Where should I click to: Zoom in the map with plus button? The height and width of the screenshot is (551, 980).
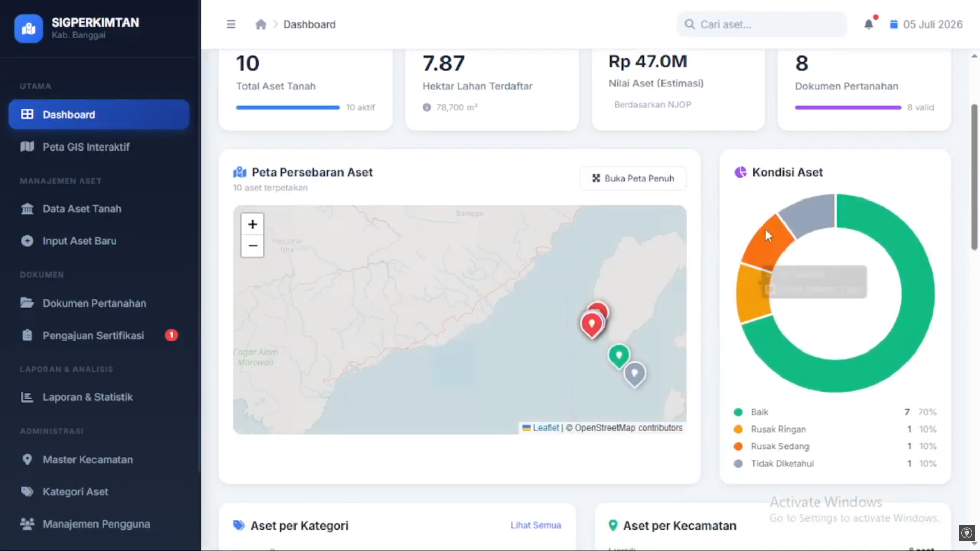pyautogui.click(x=252, y=224)
